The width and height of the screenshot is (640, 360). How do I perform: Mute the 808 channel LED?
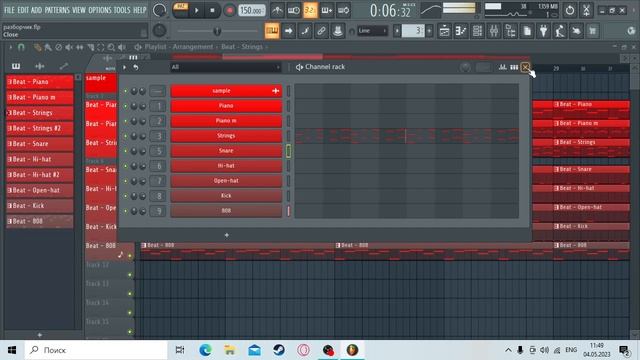[x=126, y=211]
